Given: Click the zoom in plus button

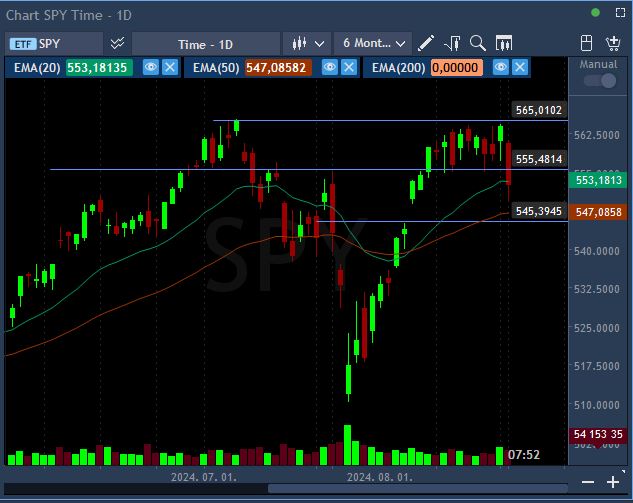Looking at the screenshot, I should [613, 482].
